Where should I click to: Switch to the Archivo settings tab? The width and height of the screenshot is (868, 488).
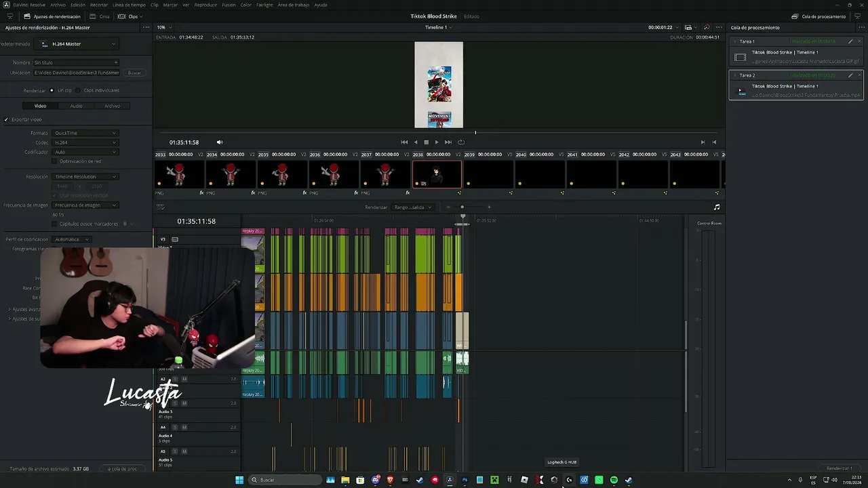112,106
